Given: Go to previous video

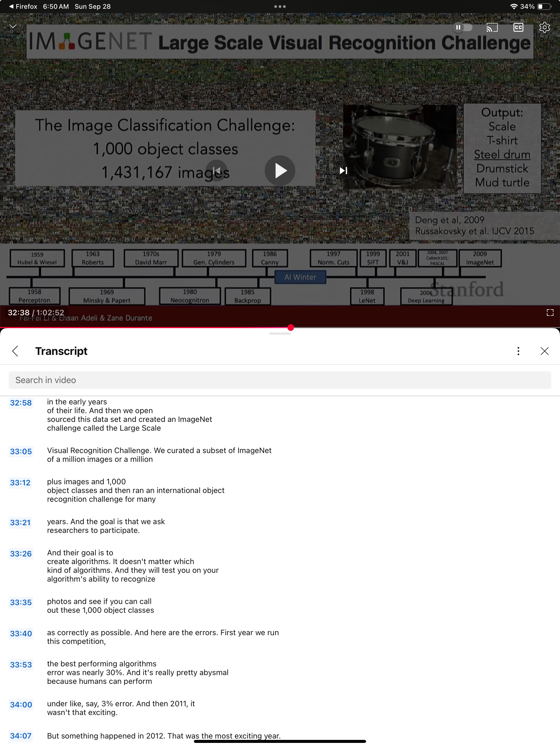Looking at the screenshot, I should pyautogui.click(x=217, y=171).
